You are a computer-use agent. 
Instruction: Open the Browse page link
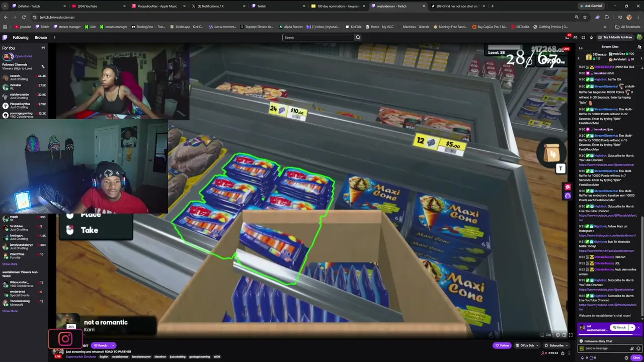pyautogui.click(x=41, y=37)
